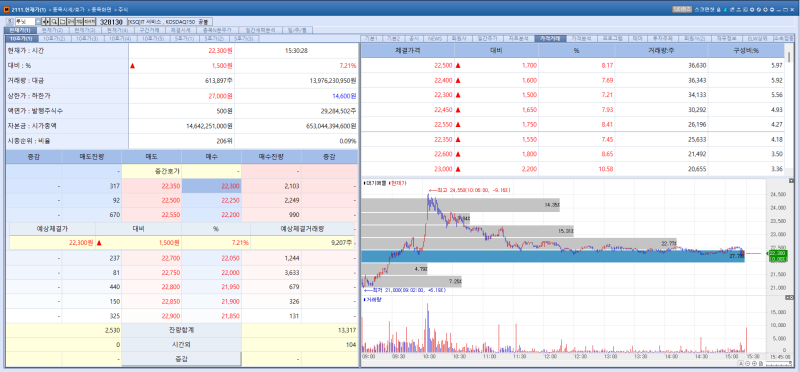Switch to the 현재가(2) tab
This screenshot has width=800, height=372.
[x=53, y=31]
